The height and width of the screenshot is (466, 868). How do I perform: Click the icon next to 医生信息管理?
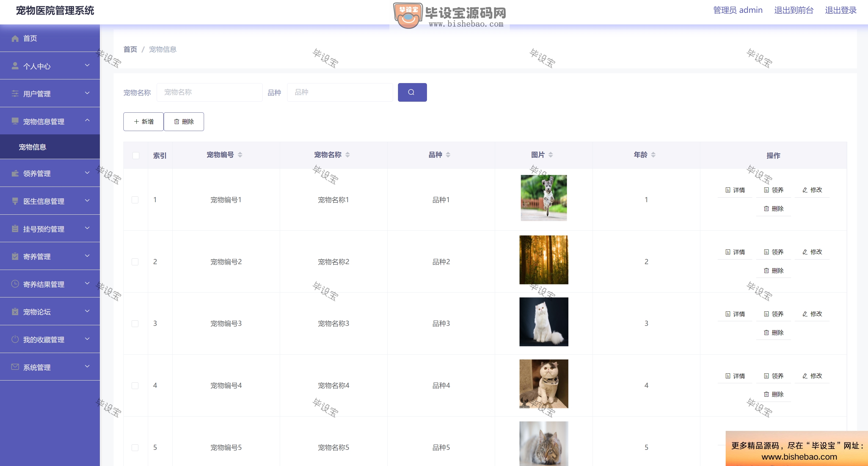point(15,201)
